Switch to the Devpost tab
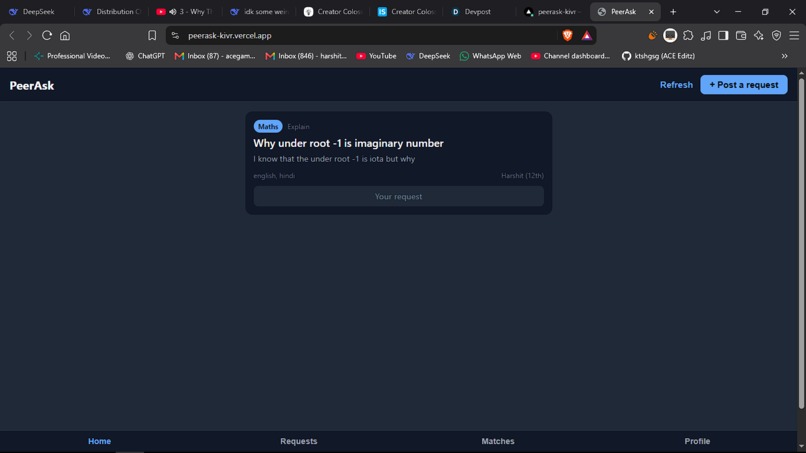This screenshot has height=453, width=806. (478, 11)
